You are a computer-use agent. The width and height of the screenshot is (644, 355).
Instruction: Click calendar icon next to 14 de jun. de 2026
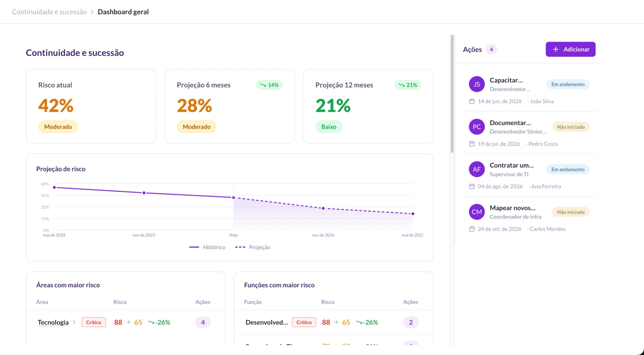click(472, 101)
